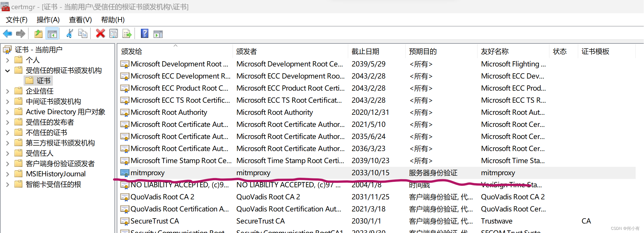The height and width of the screenshot is (233, 644).
Task: Click the Back arrow toolbar icon
Action: [7, 34]
